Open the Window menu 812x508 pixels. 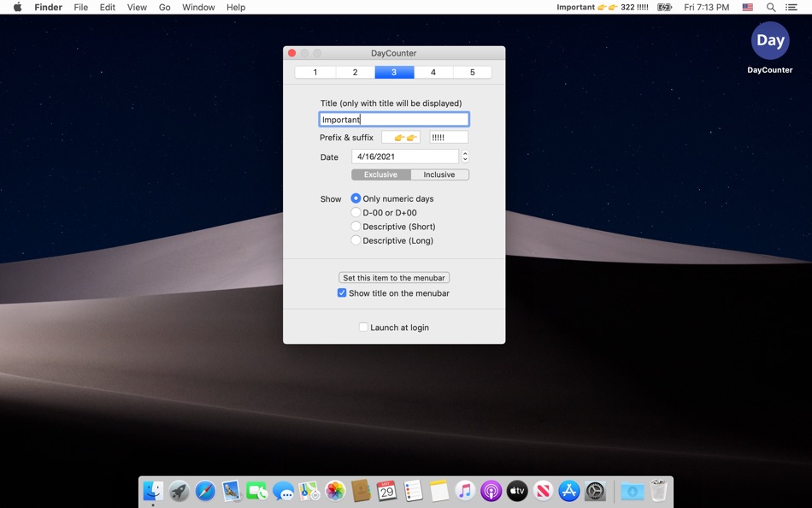(x=198, y=7)
